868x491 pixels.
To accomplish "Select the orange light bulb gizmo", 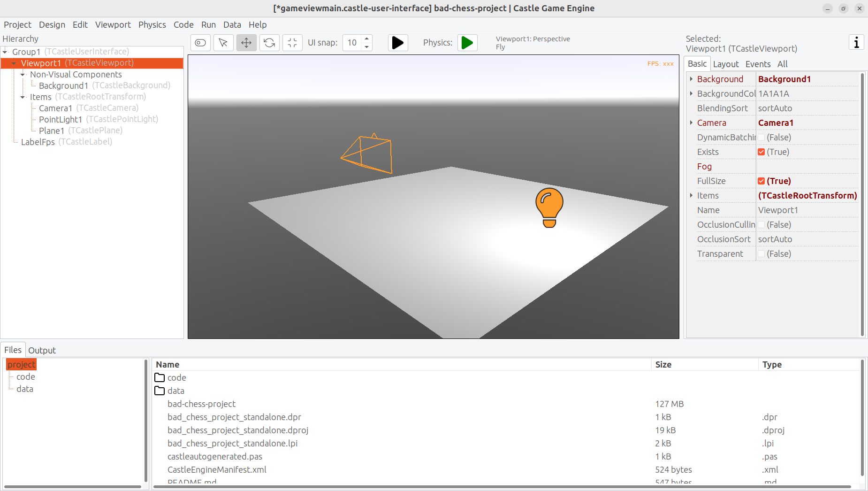I will (x=549, y=207).
